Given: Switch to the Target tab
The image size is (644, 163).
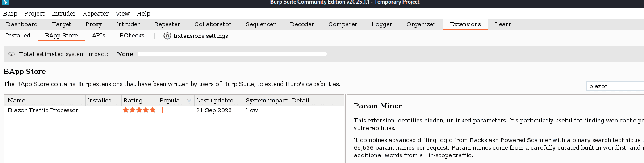Looking at the screenshot, I should pos(61,24).
